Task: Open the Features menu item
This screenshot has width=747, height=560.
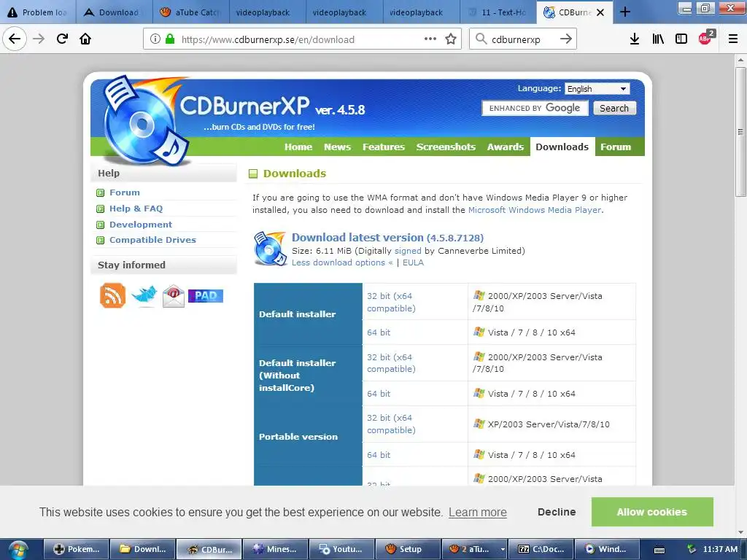Action: (x=384, y=147)
